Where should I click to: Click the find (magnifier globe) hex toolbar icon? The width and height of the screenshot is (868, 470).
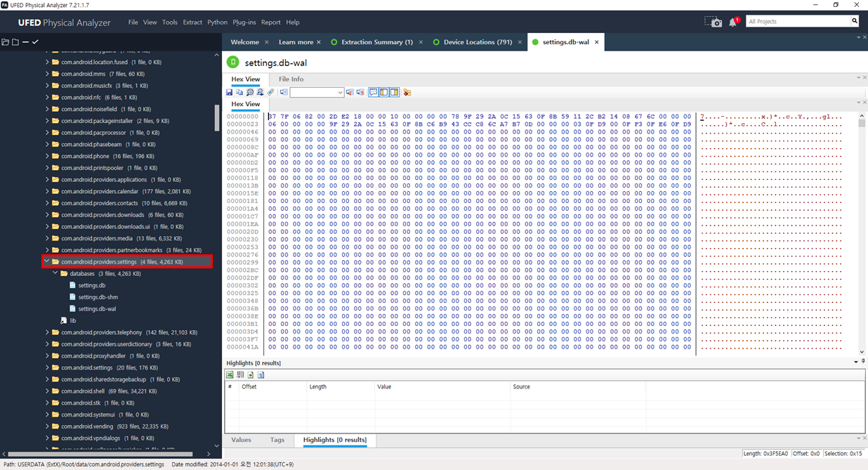pos(249,93)
